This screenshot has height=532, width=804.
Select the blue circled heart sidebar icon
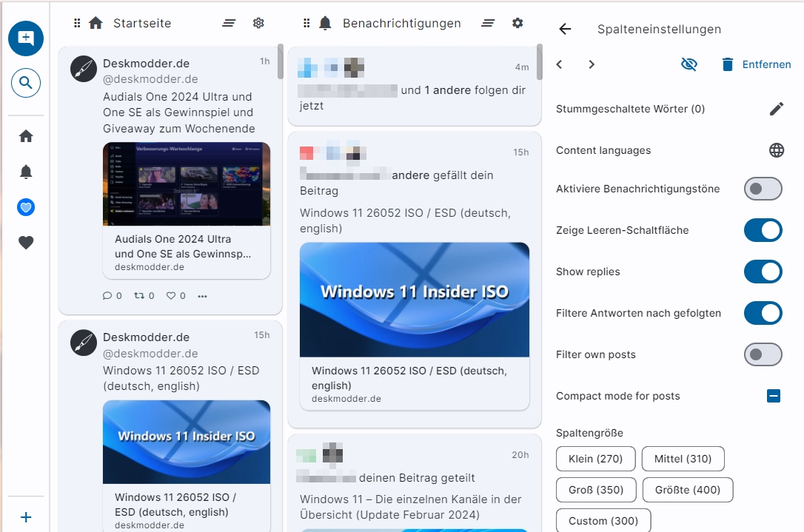[26, 208]
